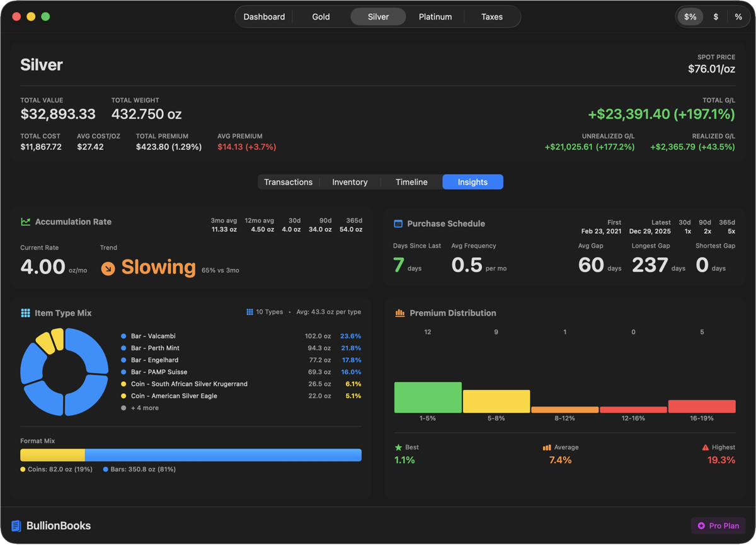The height and width of the screenshot is (545, 756).
Task: Show the Inventory section
Action: point(350,182)
